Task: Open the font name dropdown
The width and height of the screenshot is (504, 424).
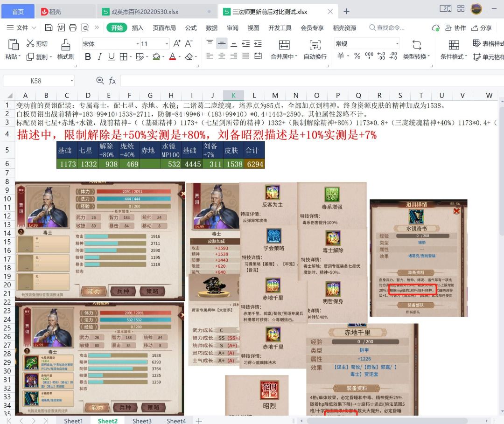Action: click(x=138, y=44)
